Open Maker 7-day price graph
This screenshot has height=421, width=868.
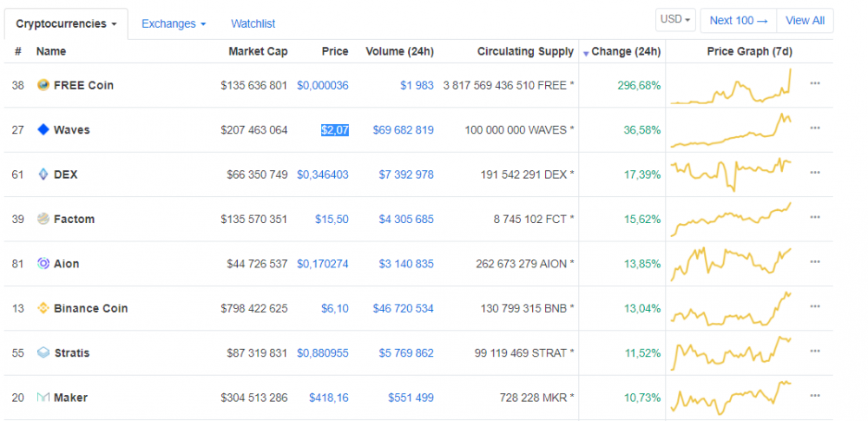(x=731, y=398)
